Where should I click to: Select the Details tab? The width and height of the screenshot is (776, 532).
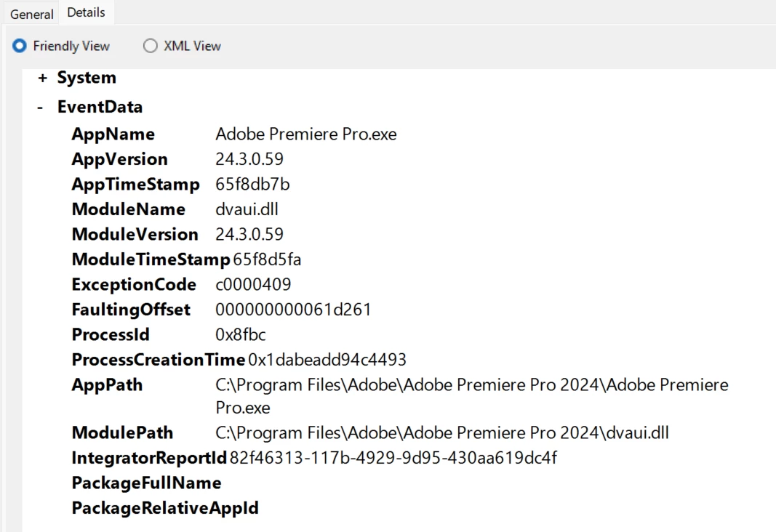coord(86,12)
